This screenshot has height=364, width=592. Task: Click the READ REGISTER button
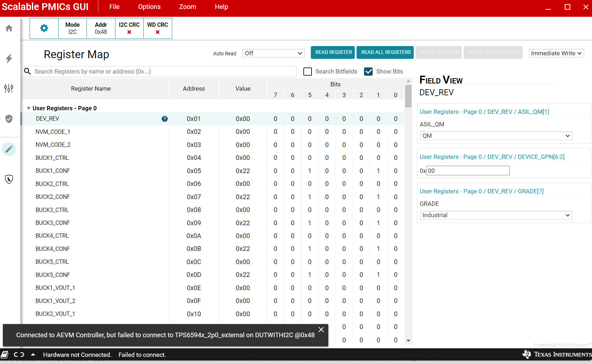[333, 52]
